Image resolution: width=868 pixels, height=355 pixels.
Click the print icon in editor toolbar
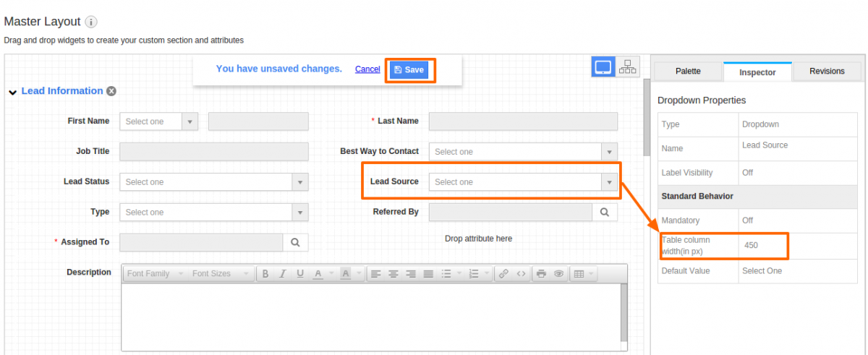tap(541, 274)
